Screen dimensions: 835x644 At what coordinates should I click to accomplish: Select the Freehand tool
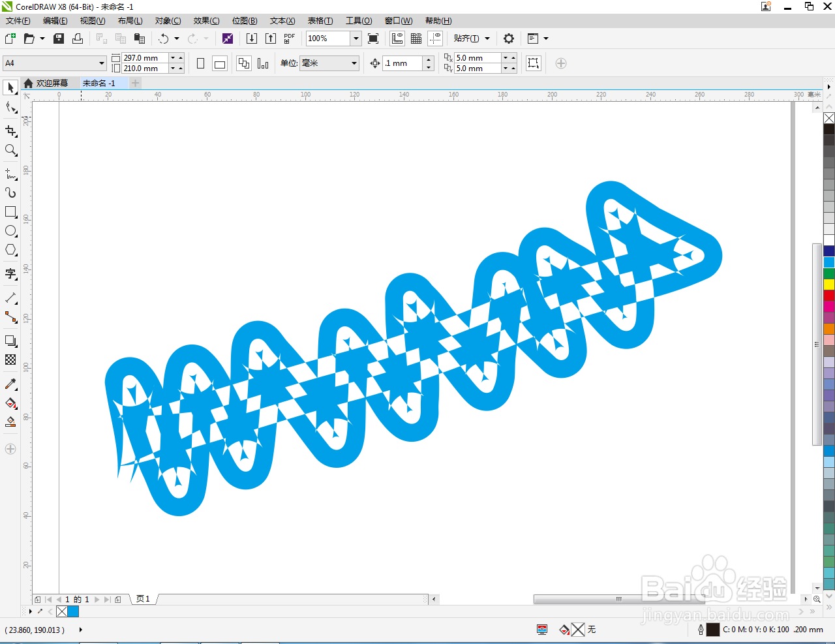[x=10, y=174]
